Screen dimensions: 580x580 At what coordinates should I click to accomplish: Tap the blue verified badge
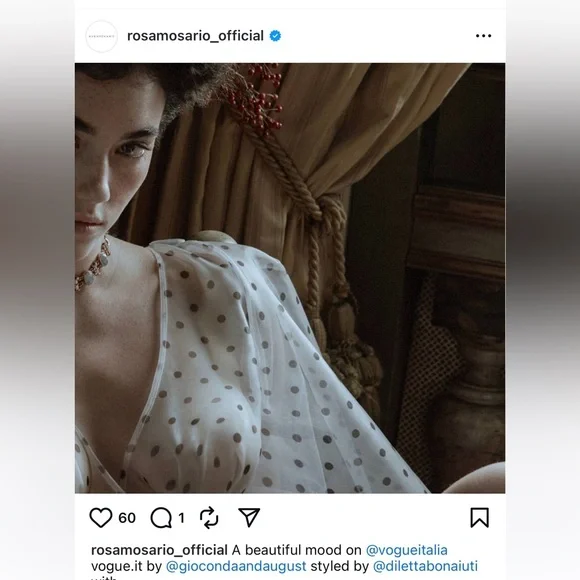coord(275,36)
